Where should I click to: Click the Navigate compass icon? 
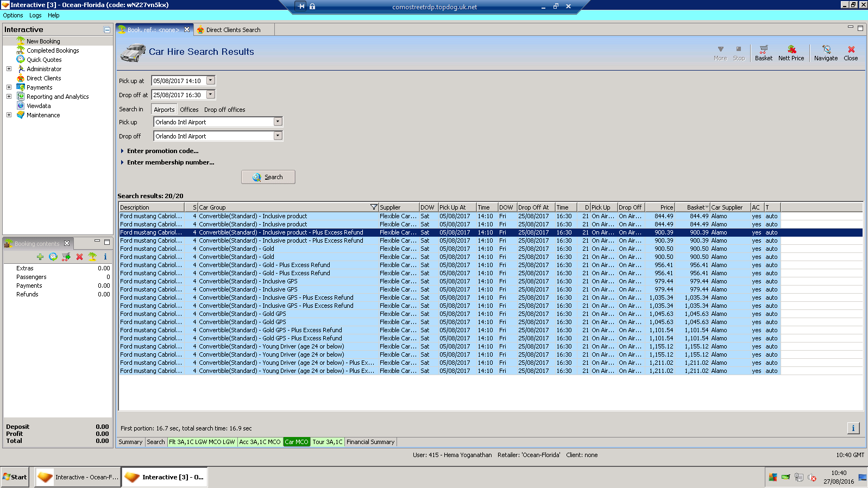point(826,53)
